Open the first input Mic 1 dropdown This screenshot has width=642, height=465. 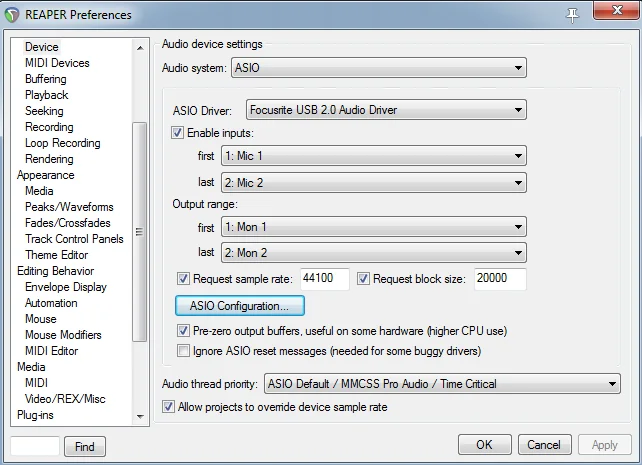click(x=373, y=156)
